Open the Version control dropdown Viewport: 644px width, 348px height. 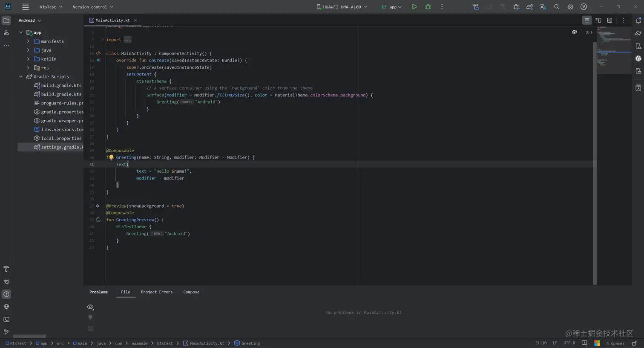tap(93, 7)
